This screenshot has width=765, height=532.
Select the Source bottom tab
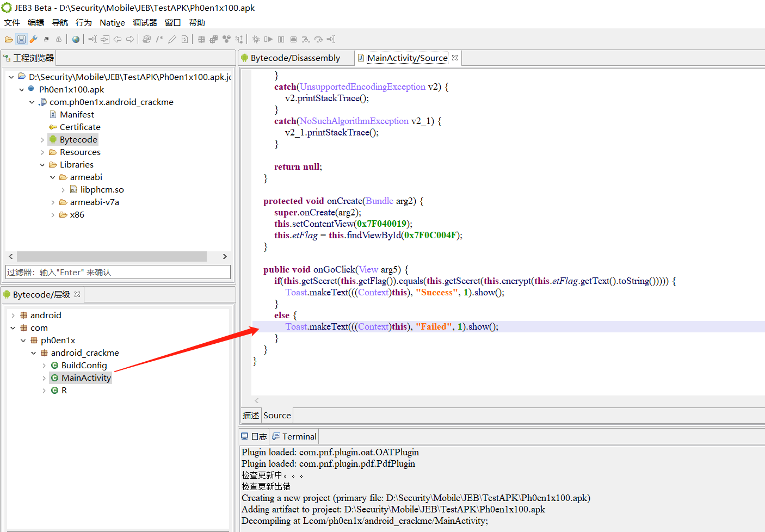point(277,415)
